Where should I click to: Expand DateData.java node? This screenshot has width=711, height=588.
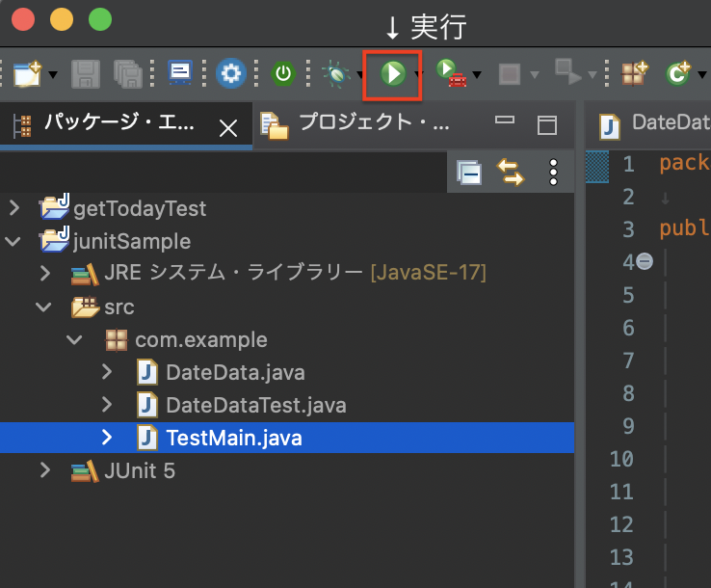point(107,371)
